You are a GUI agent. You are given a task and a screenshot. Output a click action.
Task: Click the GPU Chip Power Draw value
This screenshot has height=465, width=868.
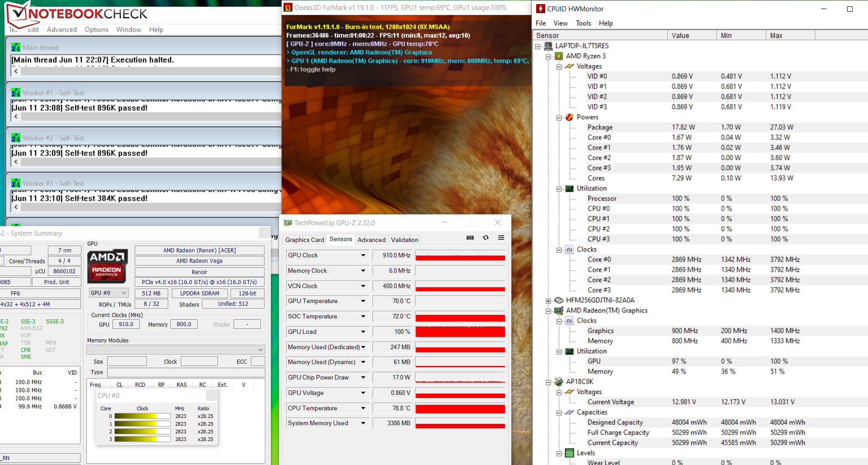point(392,378)
